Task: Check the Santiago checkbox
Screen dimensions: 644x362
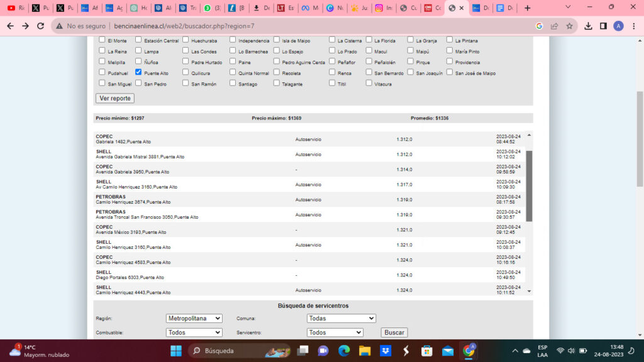Action: [233, 83]
